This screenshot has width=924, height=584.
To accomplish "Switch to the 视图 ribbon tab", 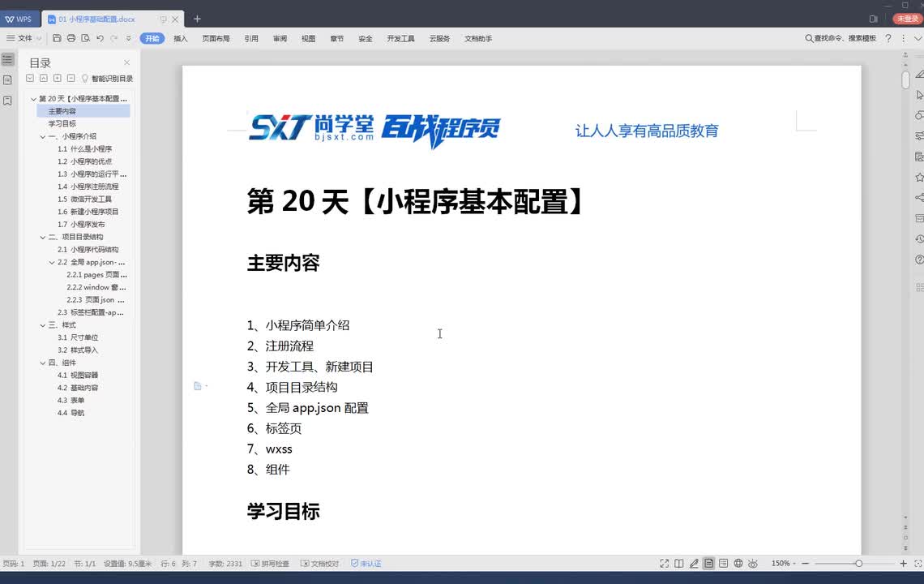I will [x=308, y=38].
